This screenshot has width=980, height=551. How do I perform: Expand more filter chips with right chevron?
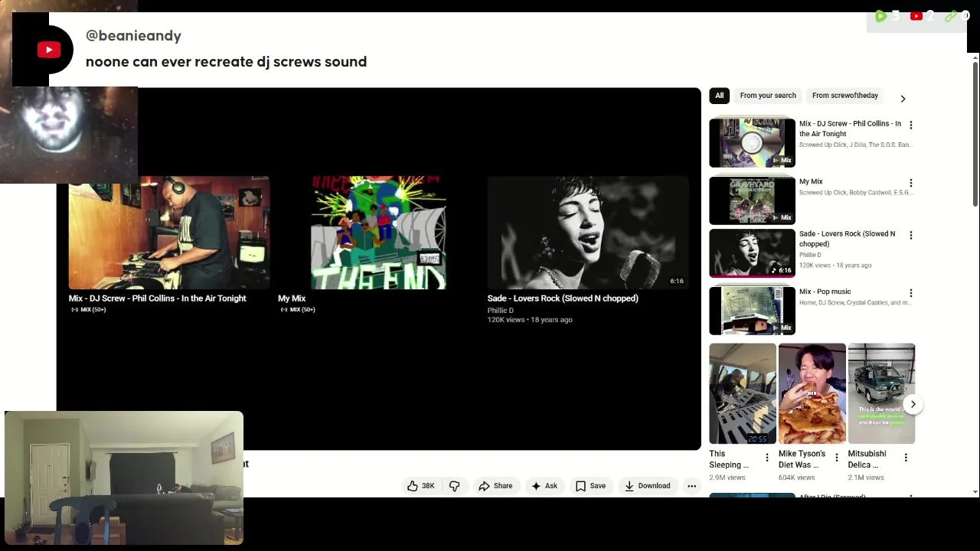tap(903, 99)
